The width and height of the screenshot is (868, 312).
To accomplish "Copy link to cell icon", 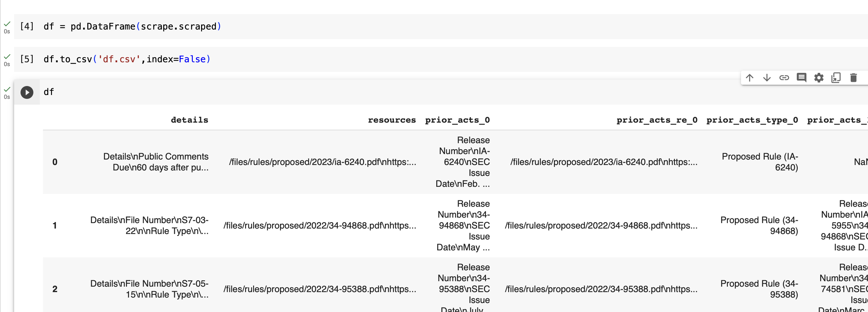I will 784,78.
